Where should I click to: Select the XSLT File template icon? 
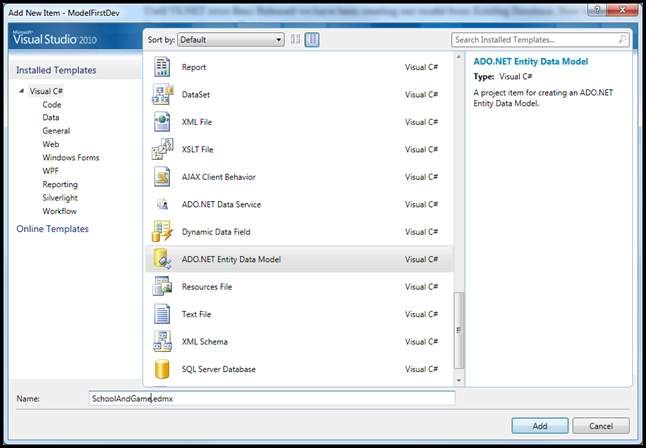pos(162,149)
